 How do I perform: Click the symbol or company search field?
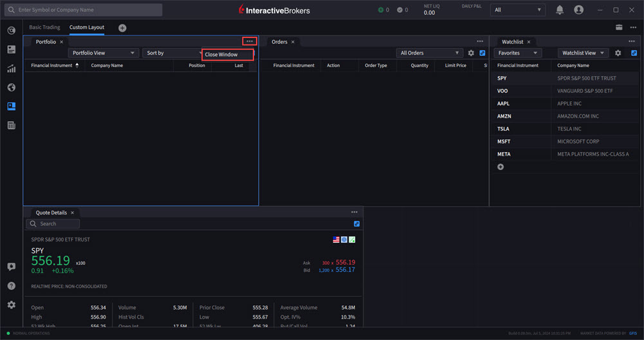click(x=84, y=10)
